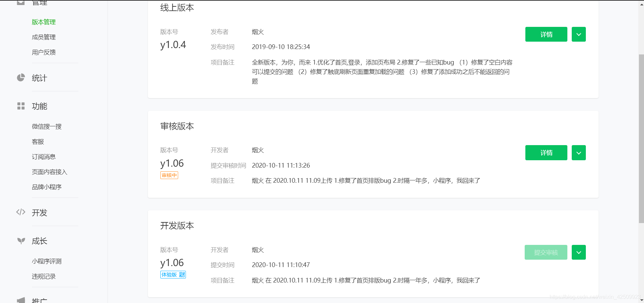Click the 提交审核 button

point(546,252)
